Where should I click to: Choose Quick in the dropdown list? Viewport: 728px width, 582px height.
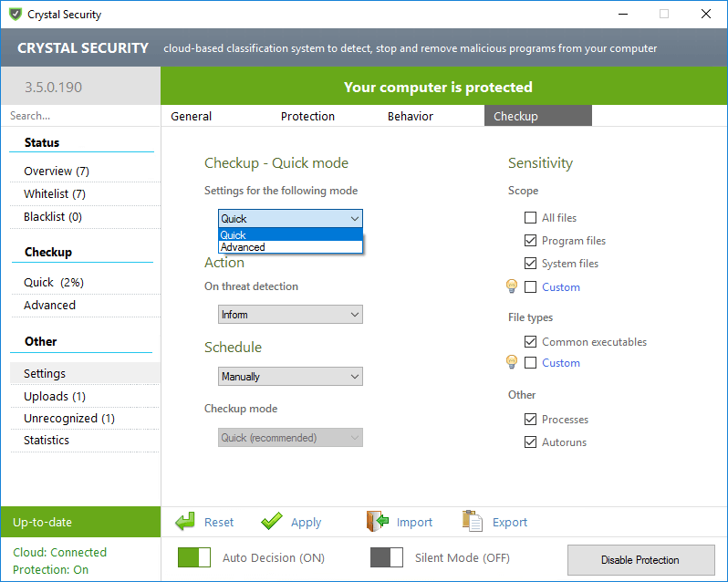point(290,234)
